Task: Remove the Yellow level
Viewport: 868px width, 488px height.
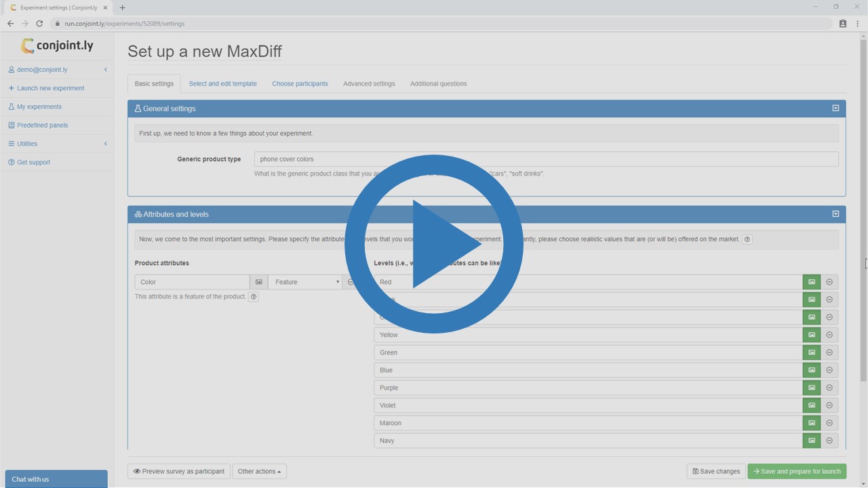Action: (829, 334)
